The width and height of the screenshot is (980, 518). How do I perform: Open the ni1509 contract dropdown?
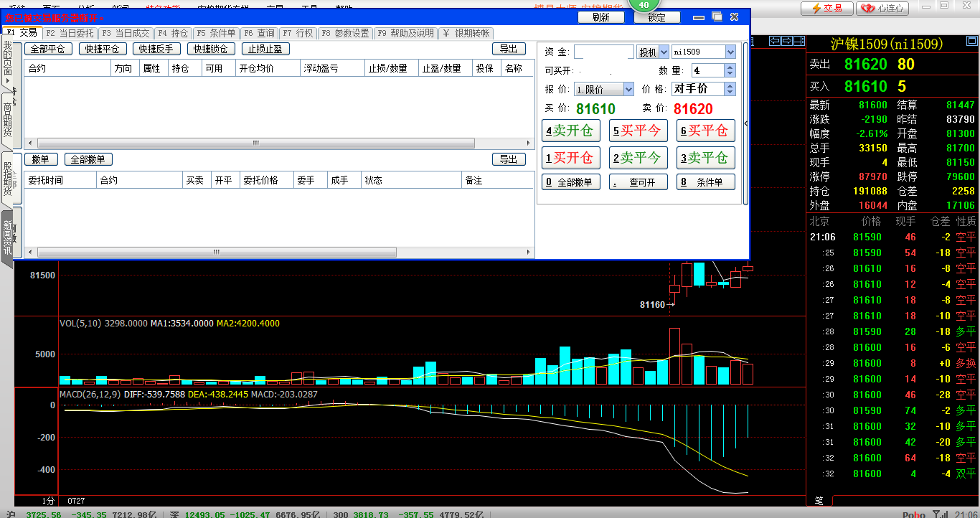click(x=730, y=52)
